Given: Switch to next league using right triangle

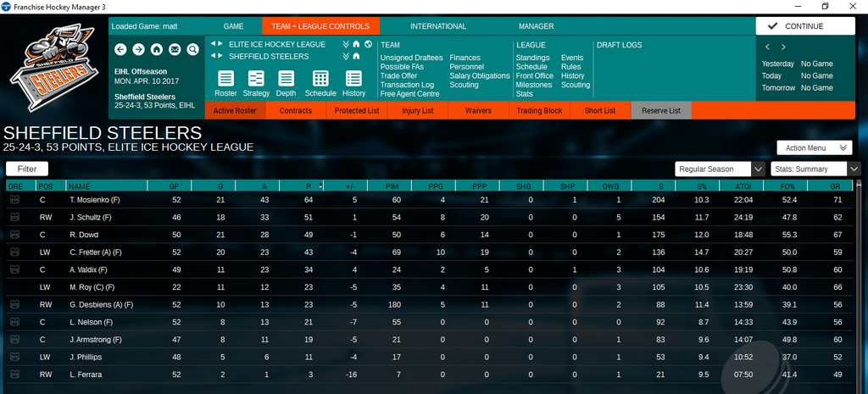Looking at the screenshot, I should click(x=220, y=44).
